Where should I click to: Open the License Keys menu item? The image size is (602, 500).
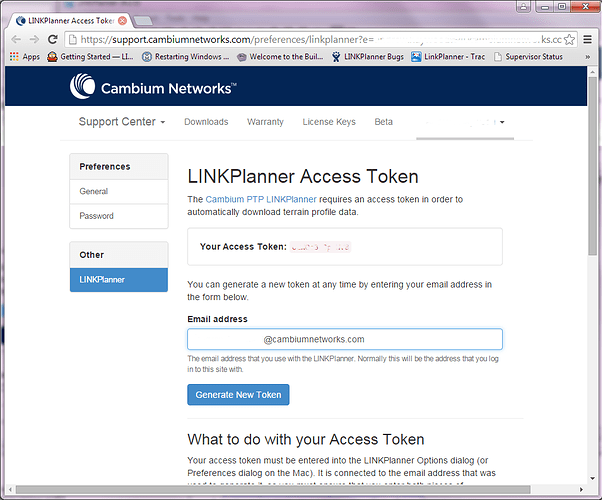click(329, 122)
